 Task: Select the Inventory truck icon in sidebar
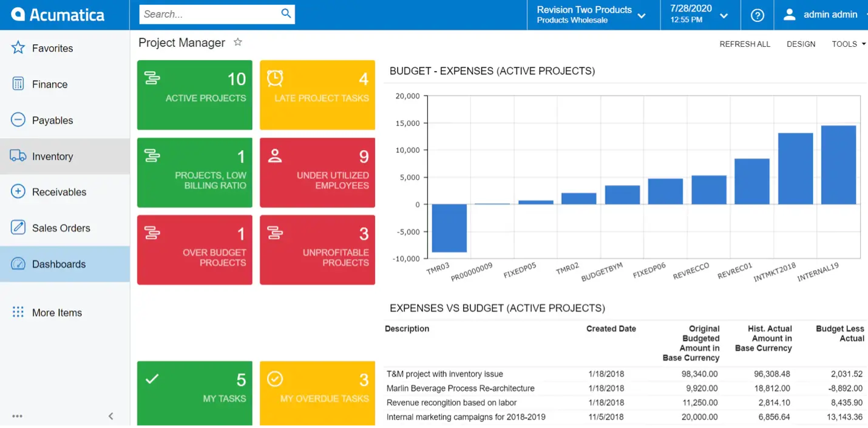16,156
